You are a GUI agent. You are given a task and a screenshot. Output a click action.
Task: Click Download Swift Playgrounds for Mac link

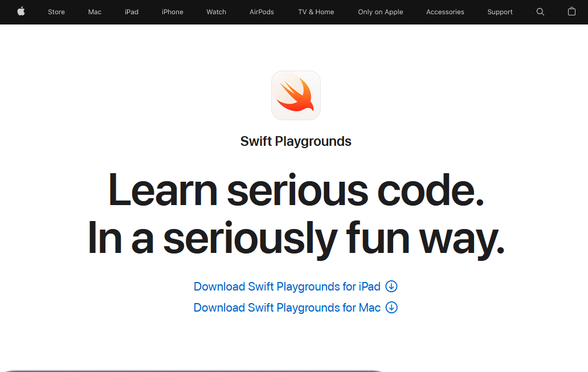pyautogui.click(x=287, y=308)
